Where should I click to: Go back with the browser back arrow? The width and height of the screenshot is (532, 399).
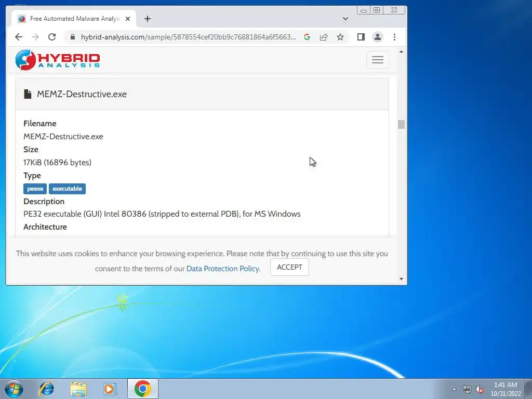[x=19, y=37]
